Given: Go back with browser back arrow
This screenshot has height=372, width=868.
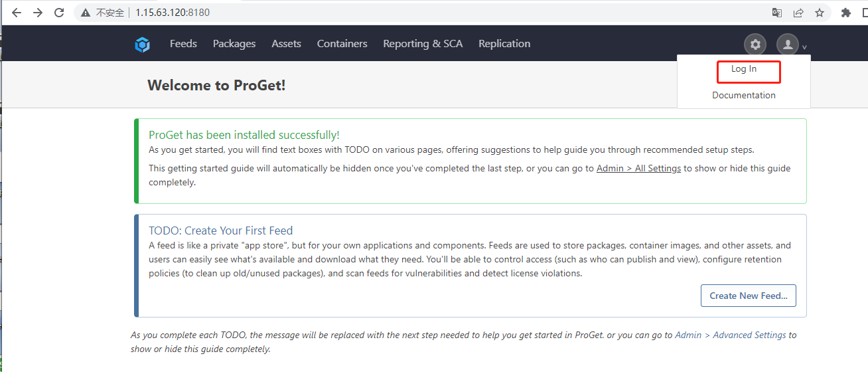Looking at the screenshot, I should coord(17,13).
